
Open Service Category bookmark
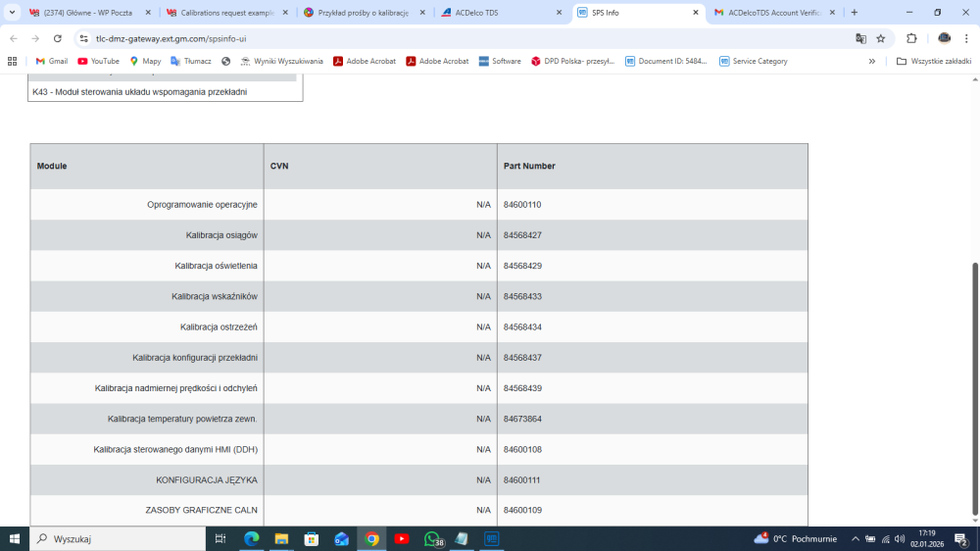(753, 62)
